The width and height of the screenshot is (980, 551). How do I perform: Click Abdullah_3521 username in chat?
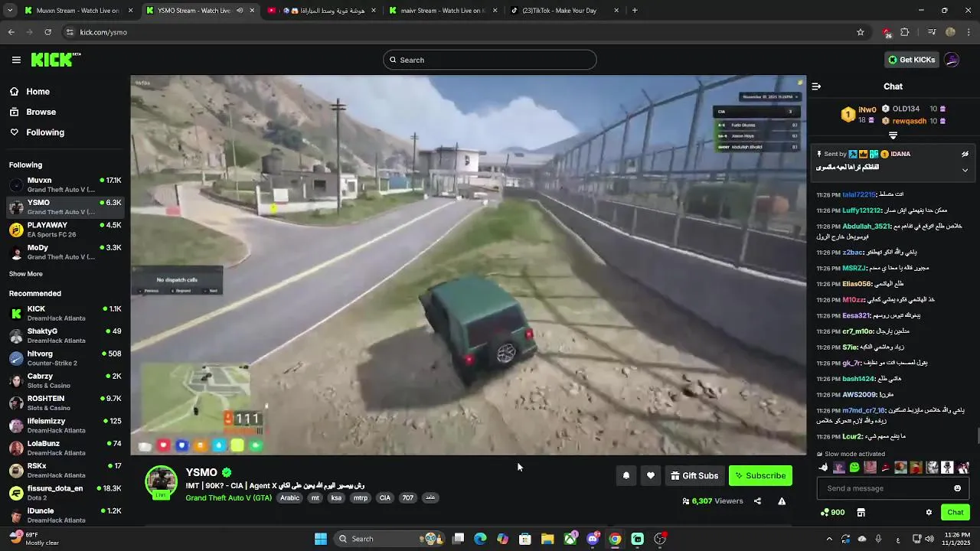tap(866, 227)
